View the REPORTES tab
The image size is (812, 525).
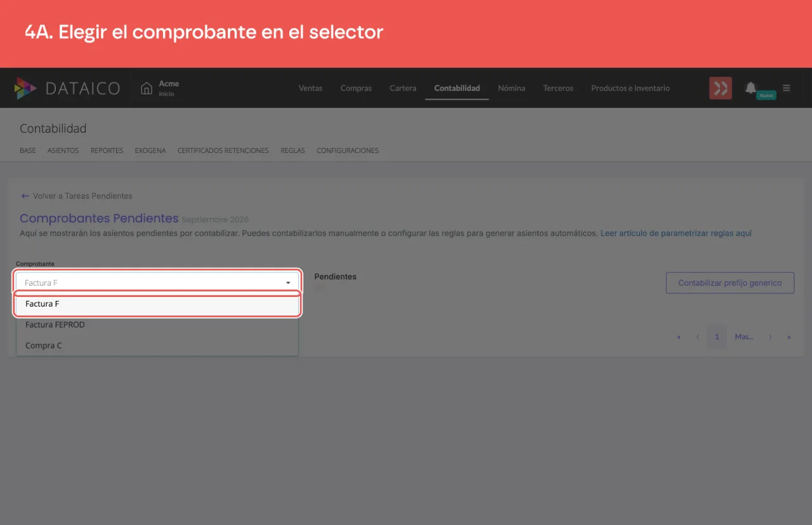click(x=107, y=151)
